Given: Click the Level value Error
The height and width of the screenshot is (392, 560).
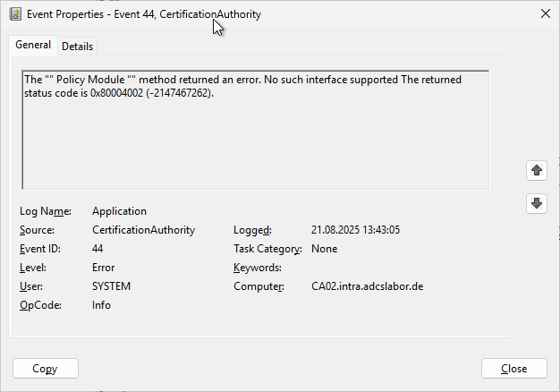Looking at the screenshot, I should pyautogui.click(x=103, y=268).
